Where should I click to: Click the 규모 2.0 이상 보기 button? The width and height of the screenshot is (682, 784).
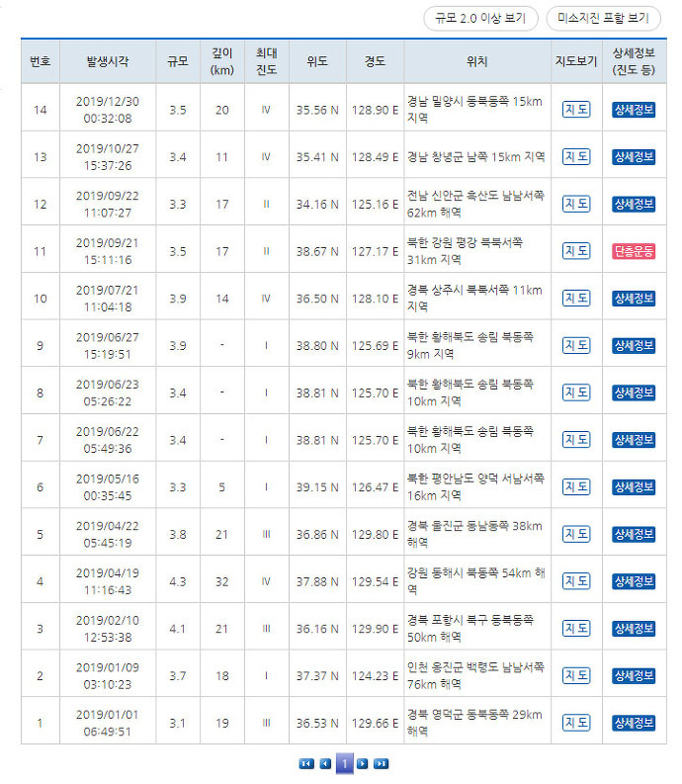click(x=480, y=19)
